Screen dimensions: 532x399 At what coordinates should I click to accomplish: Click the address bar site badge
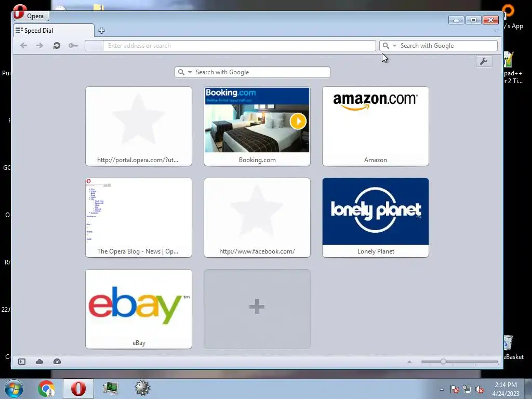click(x=94, y=46)
